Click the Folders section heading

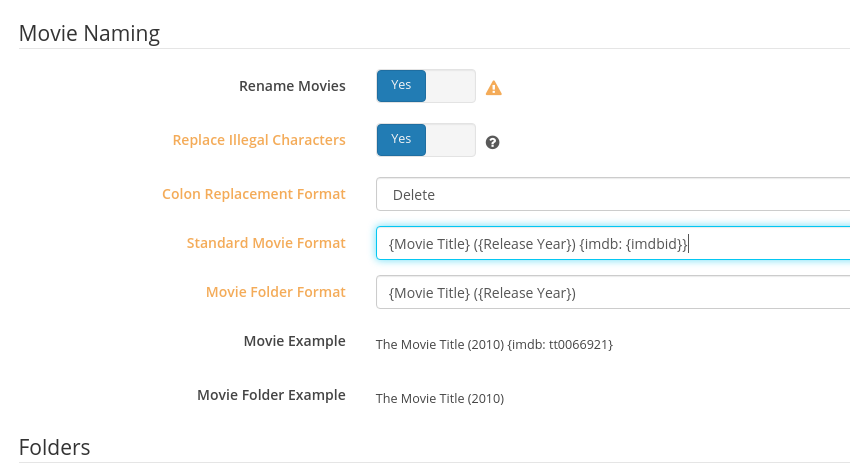pyautogui.click(x=54, y=447)
